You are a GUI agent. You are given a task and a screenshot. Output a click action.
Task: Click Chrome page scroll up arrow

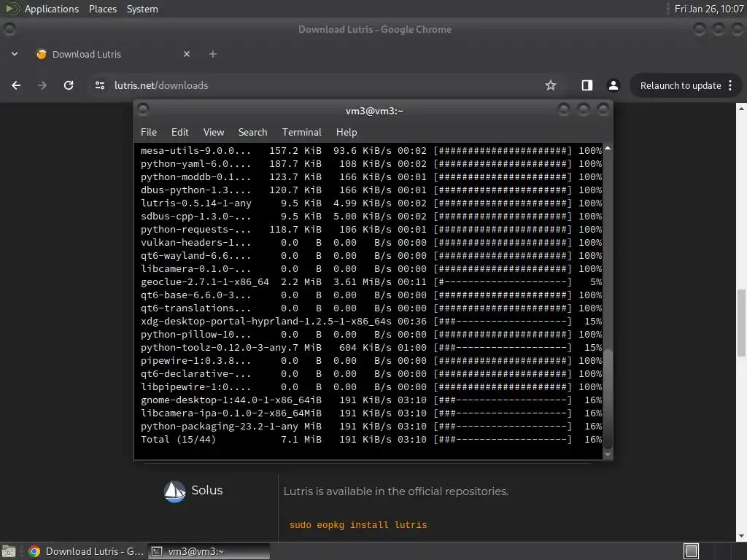click(741, 109)
